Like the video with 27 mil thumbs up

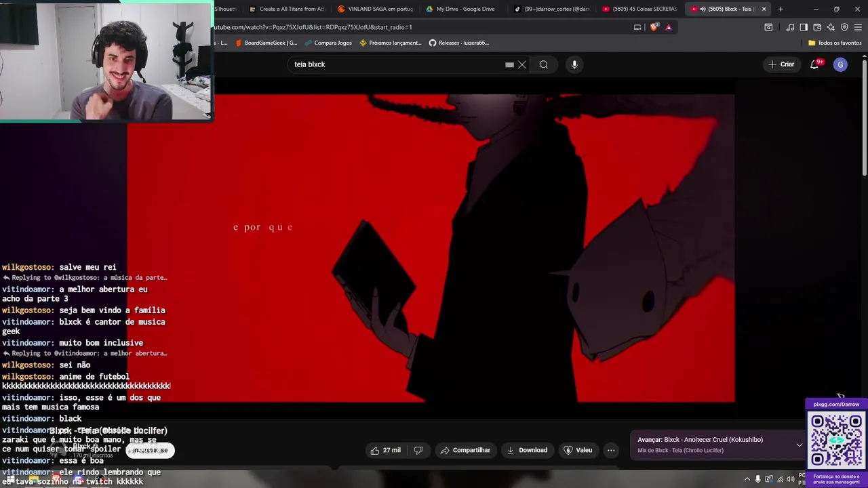(386, 450)
